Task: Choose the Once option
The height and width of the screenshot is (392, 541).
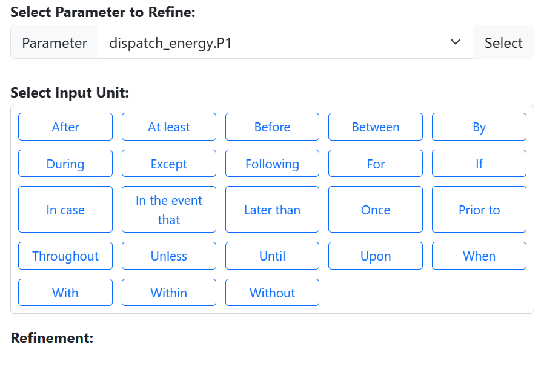Action: coord(376,210)
